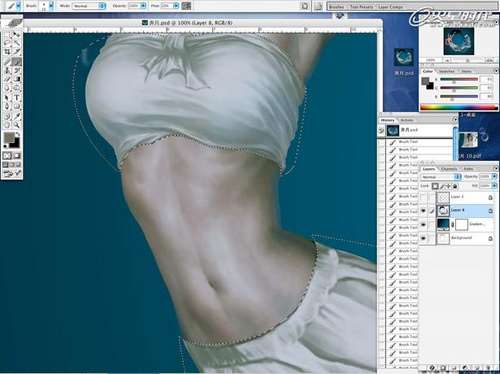The height and width of the screenshot is (374, 500).
Task: Select the History Brush tool
Action: pos(17,70)
